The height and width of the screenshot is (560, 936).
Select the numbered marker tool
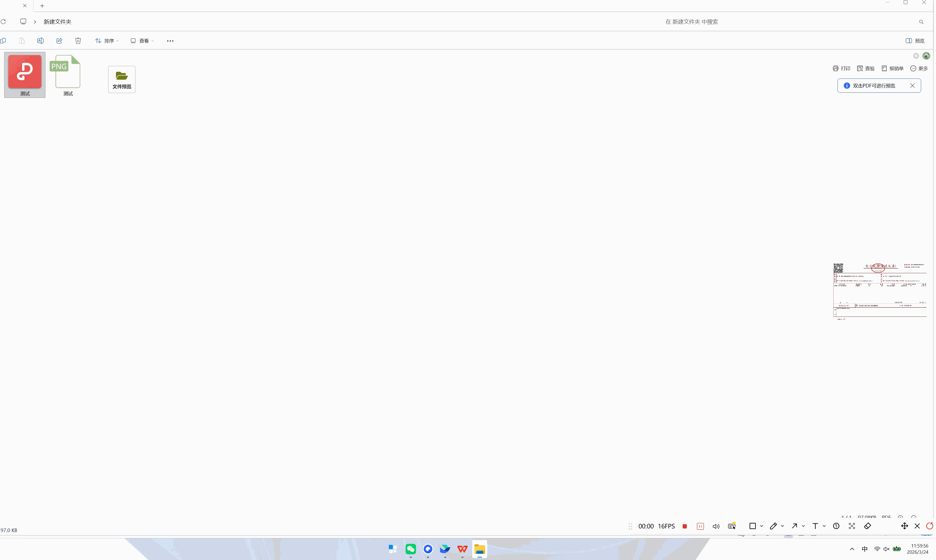pos(836,526)
